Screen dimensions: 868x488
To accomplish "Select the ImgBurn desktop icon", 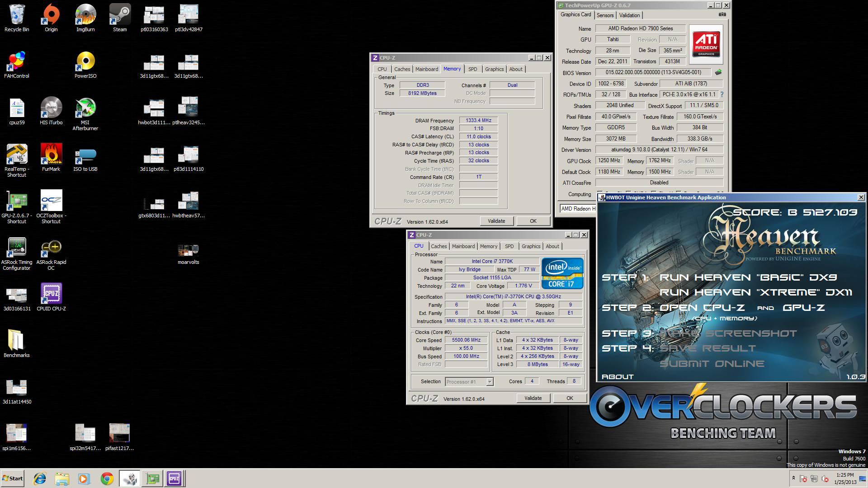I will (85, 18).
